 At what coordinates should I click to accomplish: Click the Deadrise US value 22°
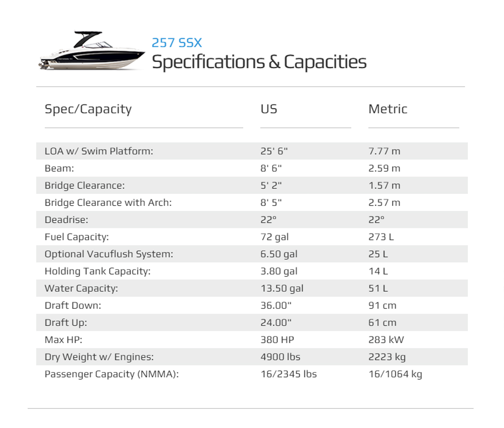click(268, 220)
